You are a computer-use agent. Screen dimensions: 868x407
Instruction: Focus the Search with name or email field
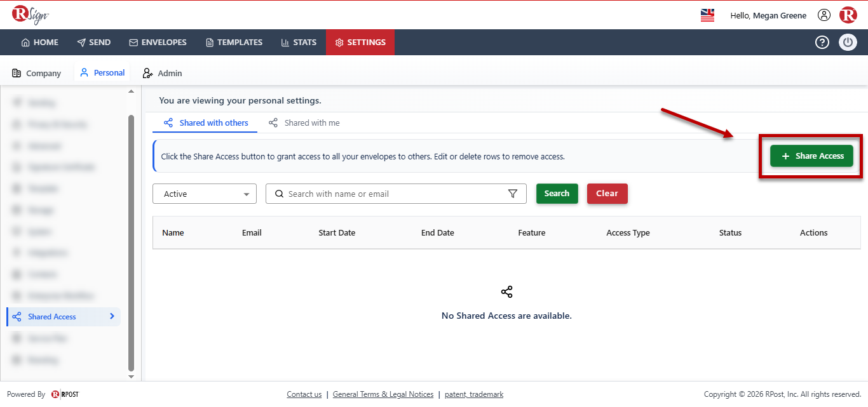pyautogui.click(x=396, y=194)
